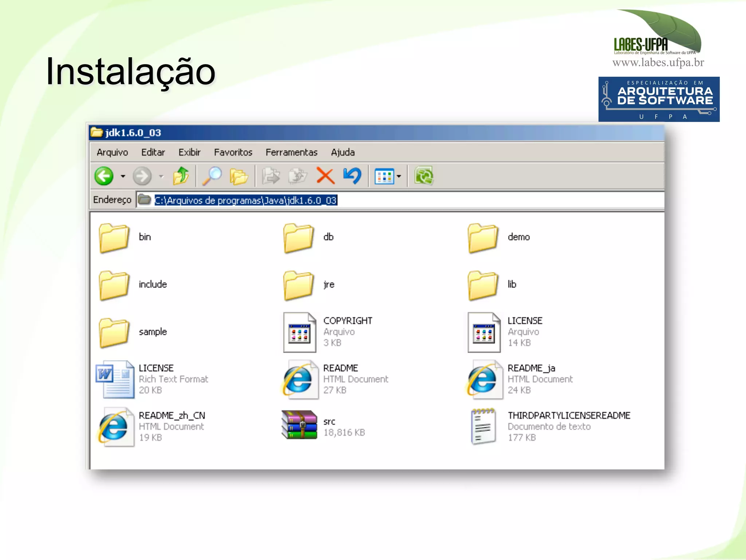The image size is (746, 560).
Task: Open the Back button history dropdown arrow
Action: tap(123, 176)
